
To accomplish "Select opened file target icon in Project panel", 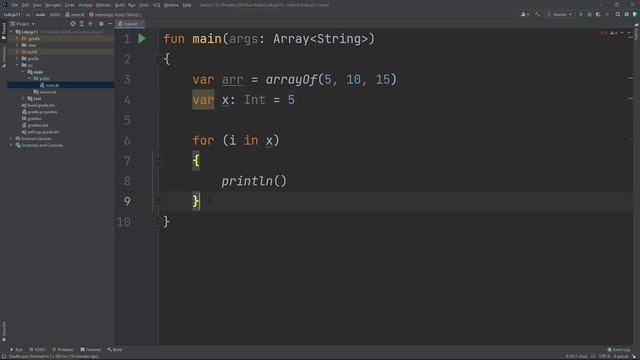I will [73, 24].
